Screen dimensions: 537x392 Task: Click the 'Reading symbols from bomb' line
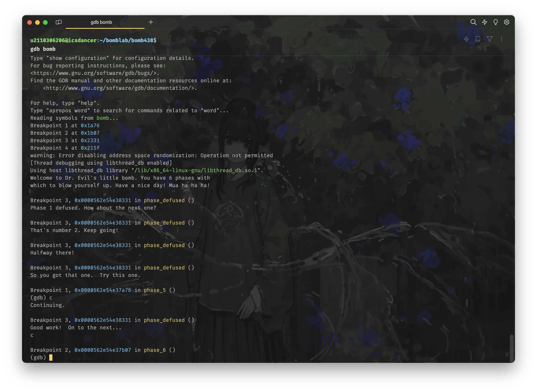click(74, 118)
